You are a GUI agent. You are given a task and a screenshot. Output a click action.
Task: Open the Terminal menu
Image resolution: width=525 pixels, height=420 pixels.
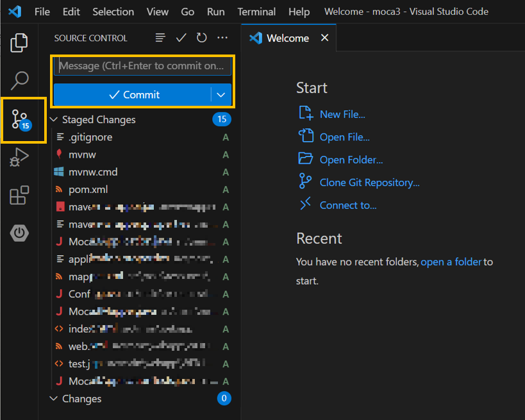point(256,12)
